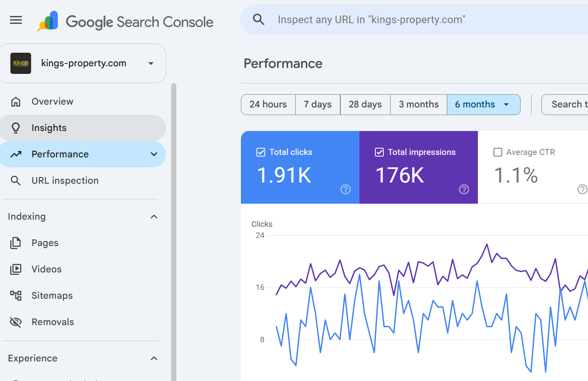588x381 pixels.
Task: Uncheck the Total clicks checkbox
Action: pyautogui.click(x=261, y=152)
